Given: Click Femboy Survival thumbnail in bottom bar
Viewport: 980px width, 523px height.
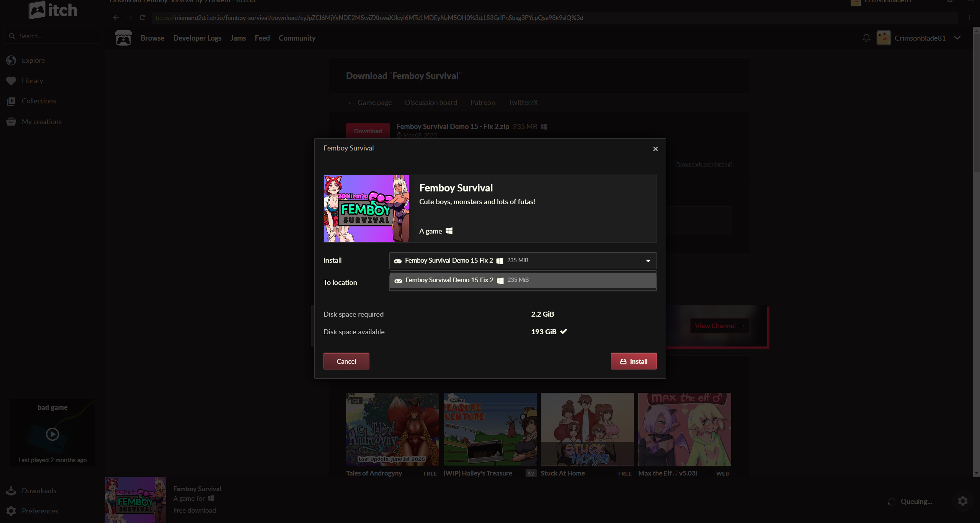Looking at the screenshot, I should [x=136, y=500].
